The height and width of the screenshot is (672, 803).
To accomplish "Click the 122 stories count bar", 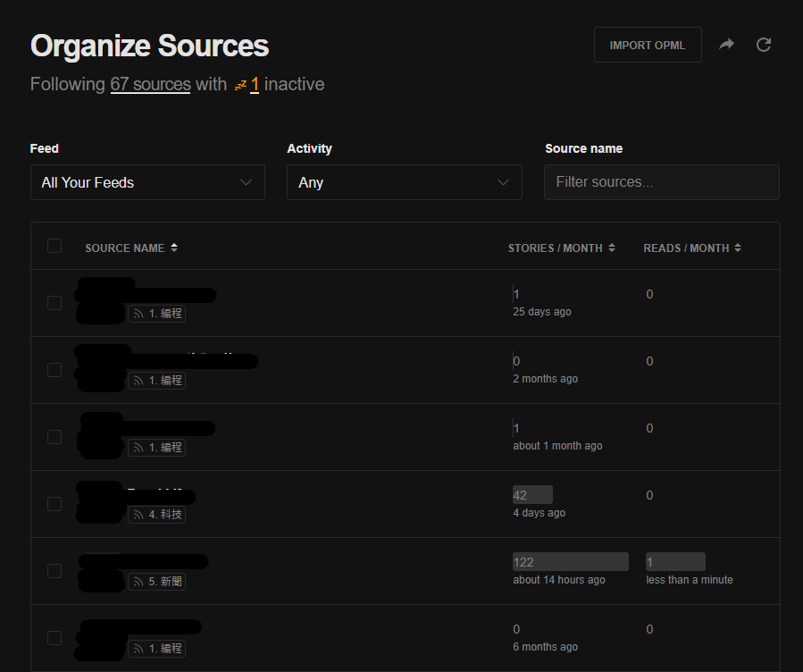I will pos(571,562).
